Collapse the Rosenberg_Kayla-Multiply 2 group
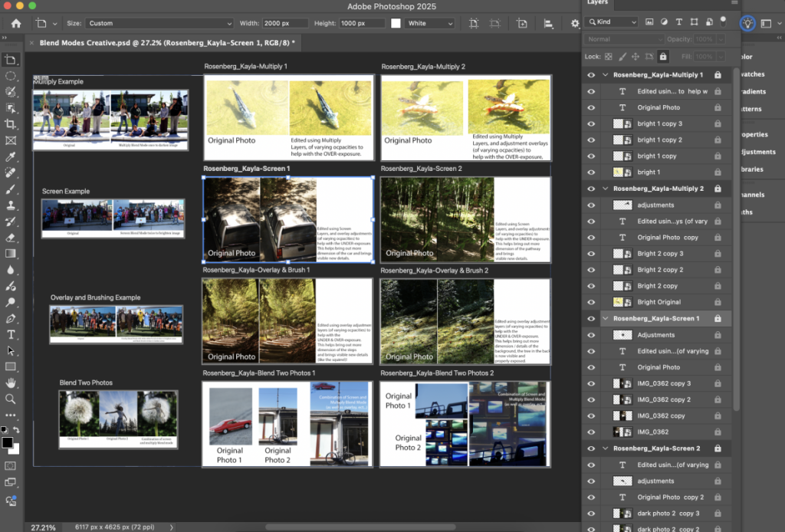This screenshot has height=532, width=785. click(x=606, y=188)
